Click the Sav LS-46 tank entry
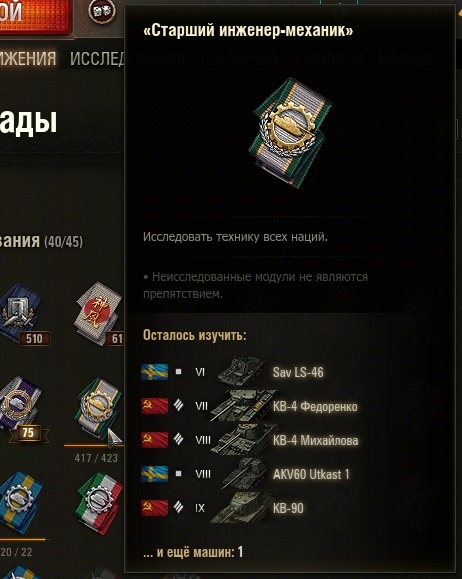Screen dimensions: 462x579 pos(298,372)
